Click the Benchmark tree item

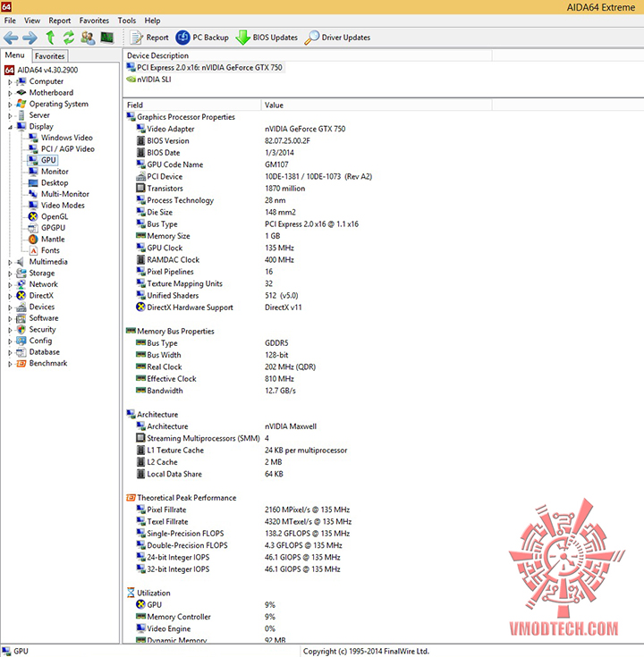coord(42,363)
